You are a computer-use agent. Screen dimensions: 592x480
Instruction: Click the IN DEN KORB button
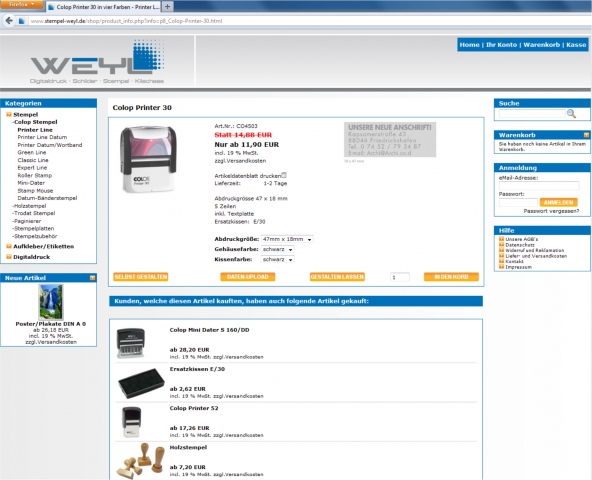click(x=451, y=277)
